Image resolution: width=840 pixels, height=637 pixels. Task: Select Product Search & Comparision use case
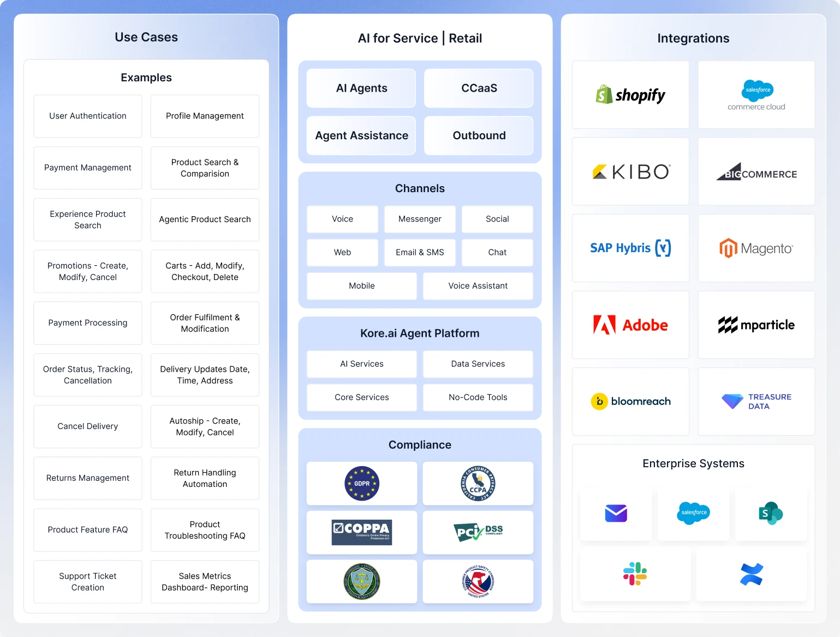[205, 168]
